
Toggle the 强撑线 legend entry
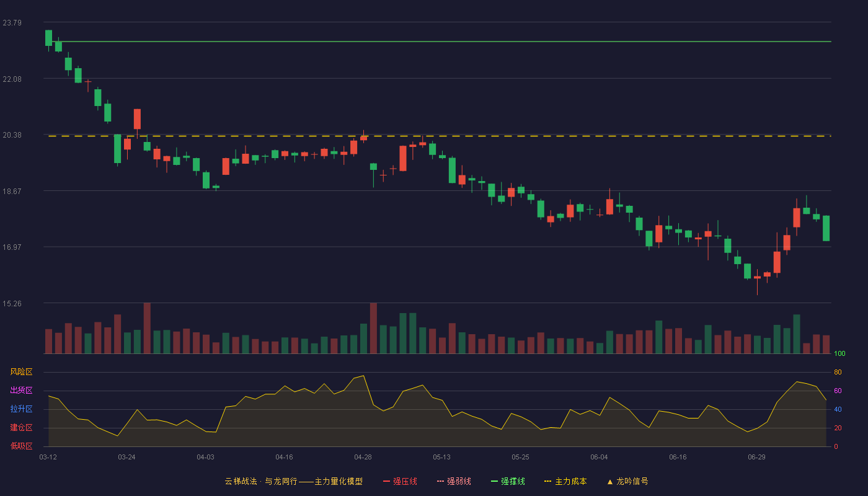[x=508, y=481]
